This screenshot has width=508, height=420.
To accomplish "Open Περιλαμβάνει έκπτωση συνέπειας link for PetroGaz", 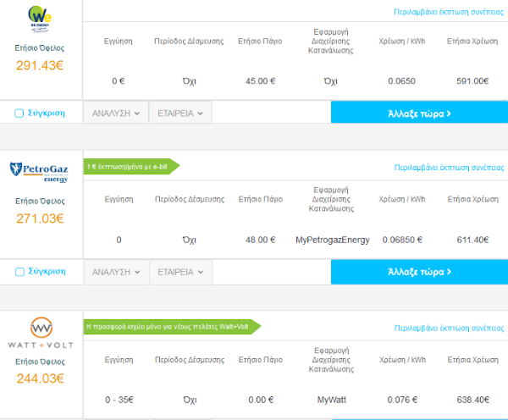I will tap(449, 168).
